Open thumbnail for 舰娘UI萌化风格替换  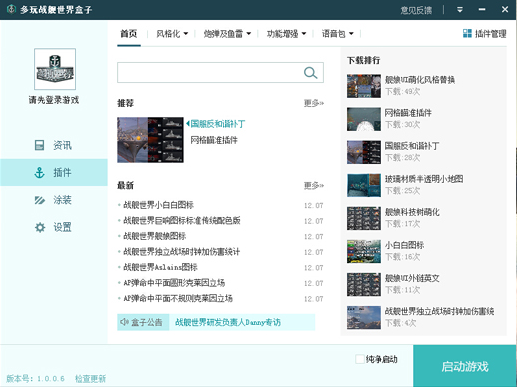[364, 86]
